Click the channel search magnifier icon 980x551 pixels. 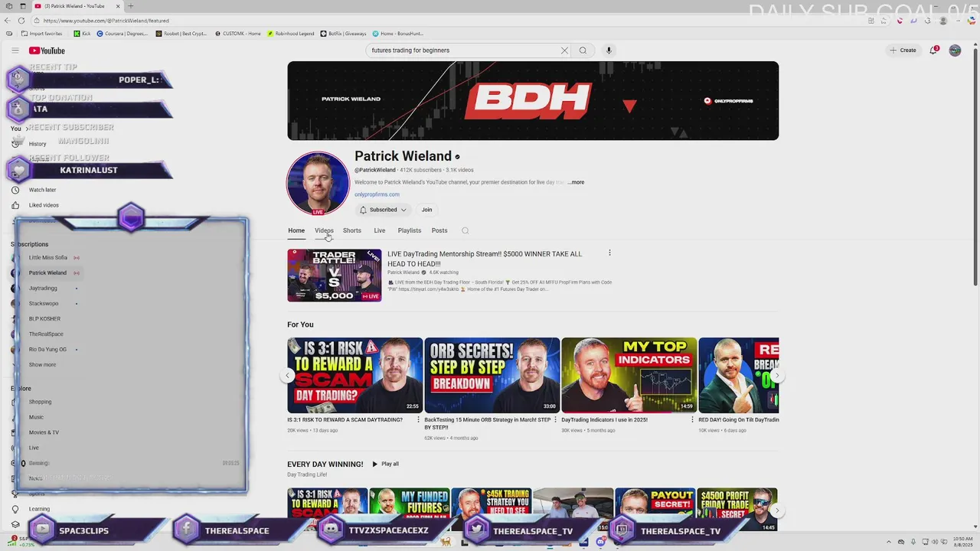click(x=465, y=230)
